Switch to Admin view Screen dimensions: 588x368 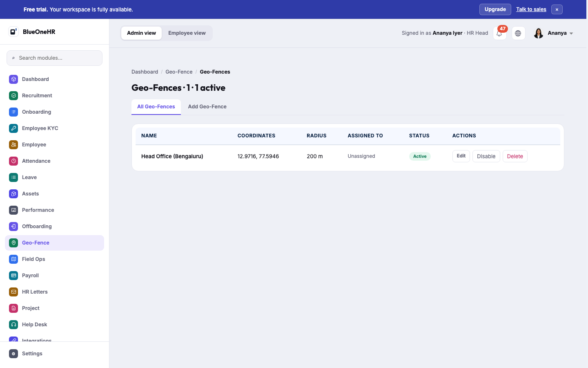[x=141, y=33]
